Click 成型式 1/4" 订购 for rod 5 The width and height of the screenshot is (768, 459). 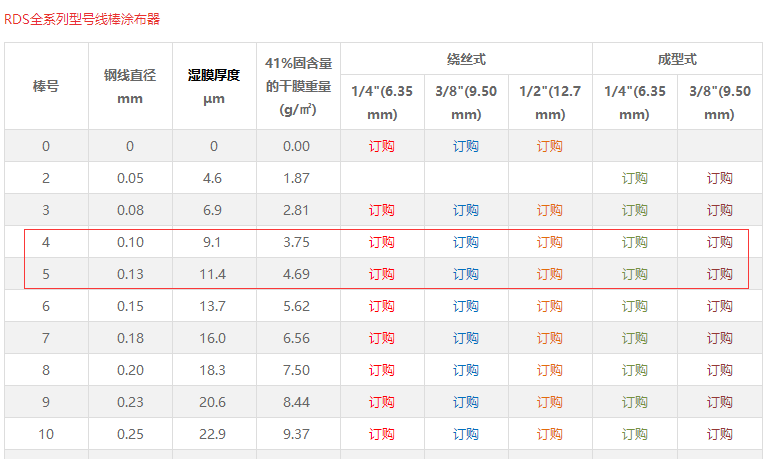pyautogui.click(x=635, y=274)
